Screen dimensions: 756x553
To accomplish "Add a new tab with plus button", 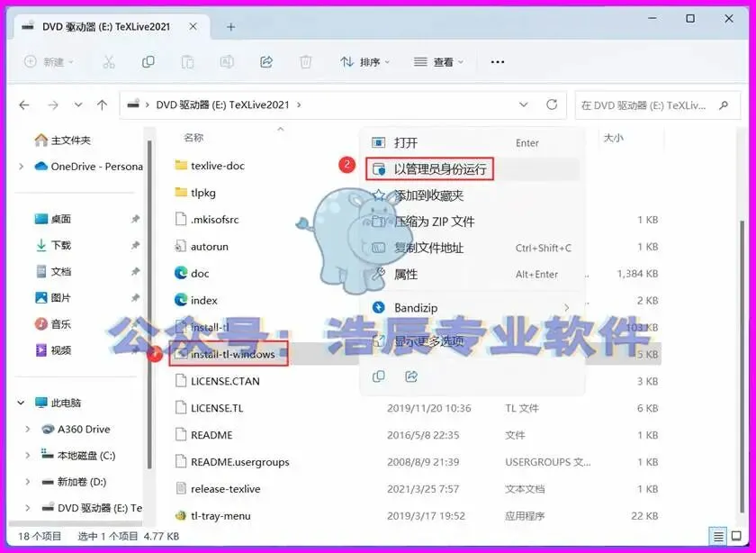I will pos(231,27).
